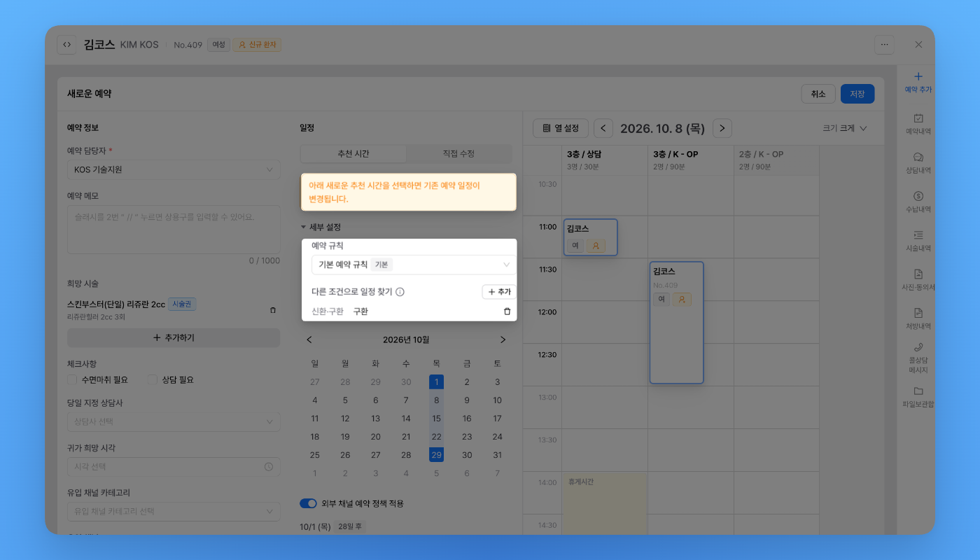Toggle 외부 채널 예약 정책 적용 switch
Image resolution: width=980 pixels, height=560 pixels.
(x=308, y=503)
